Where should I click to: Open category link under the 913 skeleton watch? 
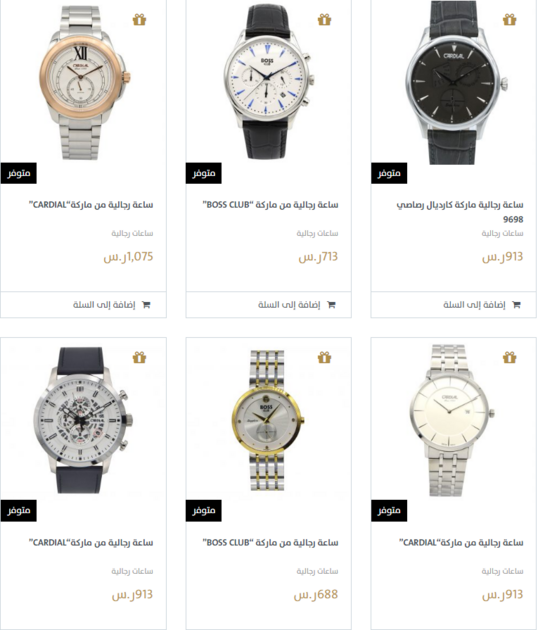(x=132, y=571)
